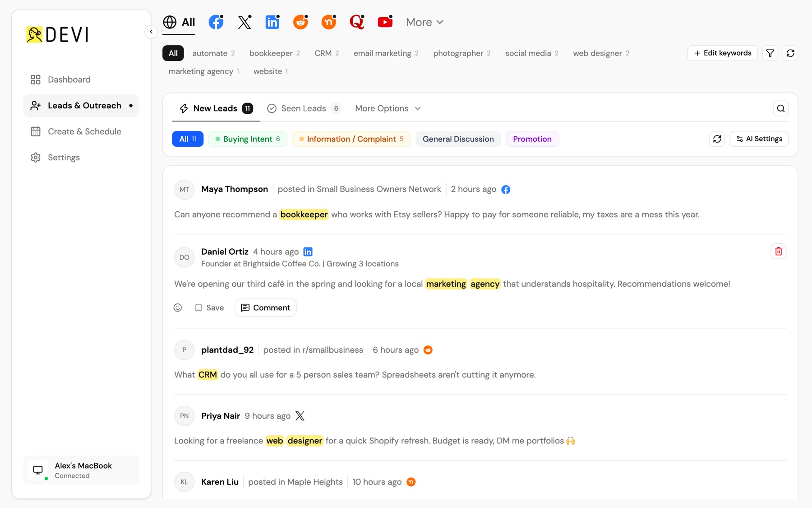The image size is (812, 508).
Task: Add emoji reaction to Daniel Ortiz post
Action: pyautogui.click(x=178, y=308)
